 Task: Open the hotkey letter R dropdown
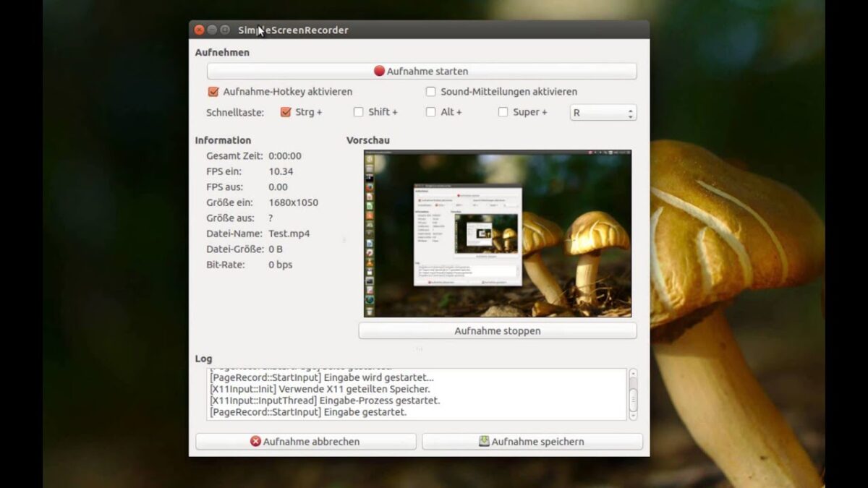[603, 113]
